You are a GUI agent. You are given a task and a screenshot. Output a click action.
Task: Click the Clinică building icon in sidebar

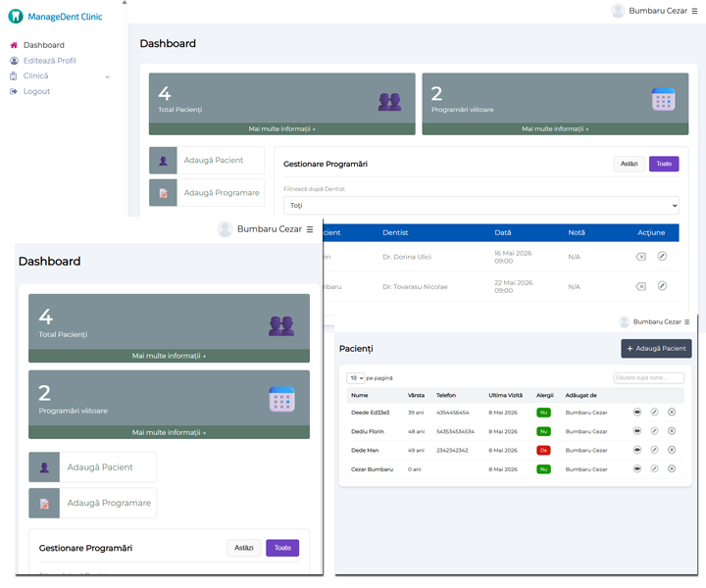[x=14, y=75]
